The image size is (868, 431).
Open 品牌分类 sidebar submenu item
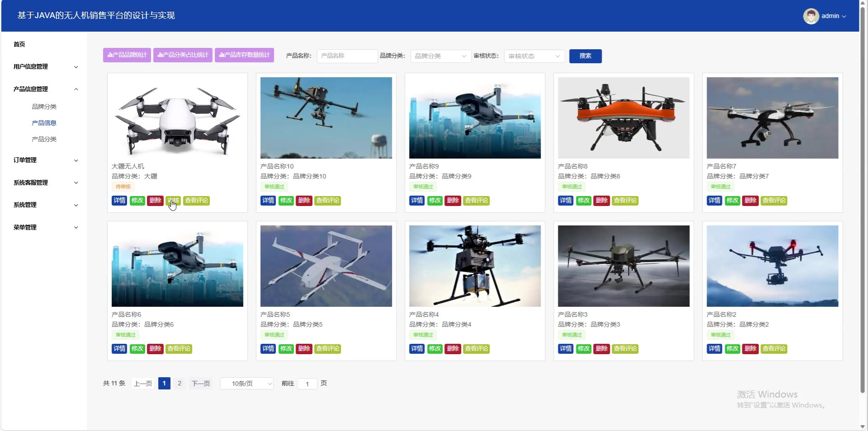(44, 107)
